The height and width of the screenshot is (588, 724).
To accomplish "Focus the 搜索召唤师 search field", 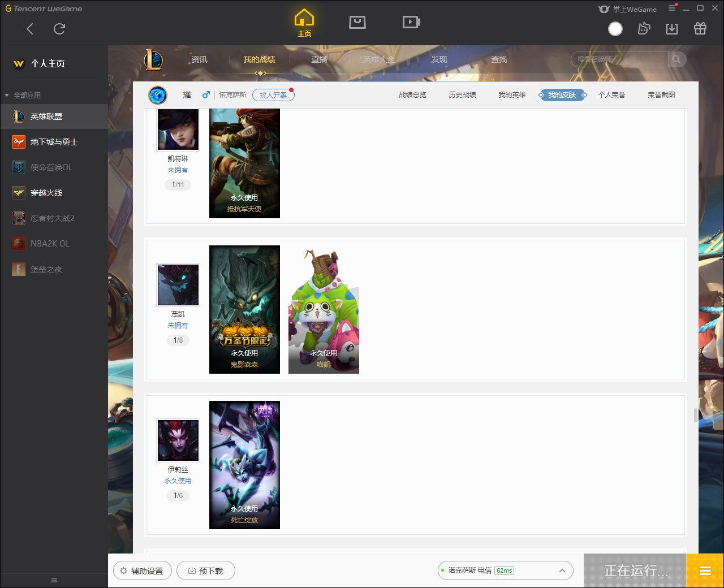I will tap(619, 59).
